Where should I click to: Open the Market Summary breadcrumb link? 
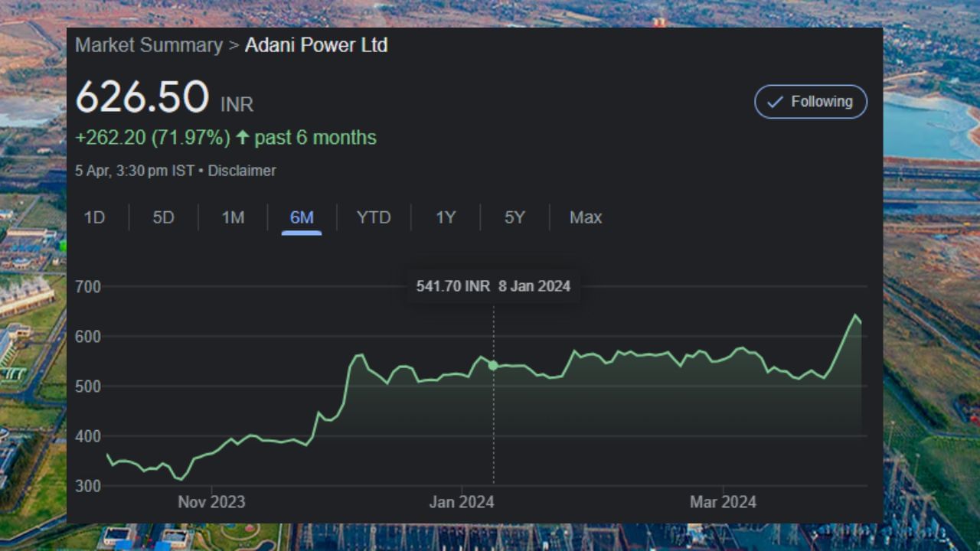coord(149,45)
